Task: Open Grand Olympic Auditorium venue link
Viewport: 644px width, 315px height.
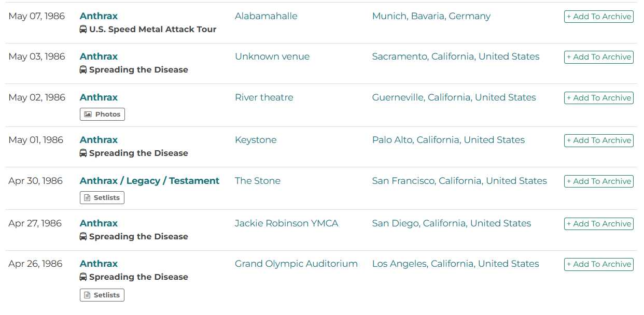Action: [x=296, y=264]
